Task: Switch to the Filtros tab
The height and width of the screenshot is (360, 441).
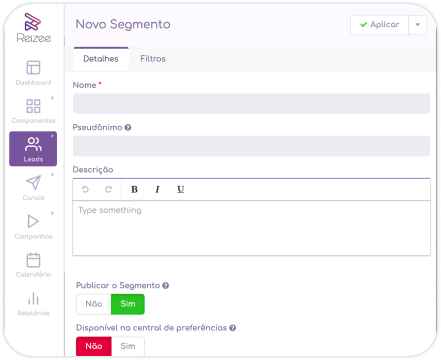Action: (x=153, y=59)
